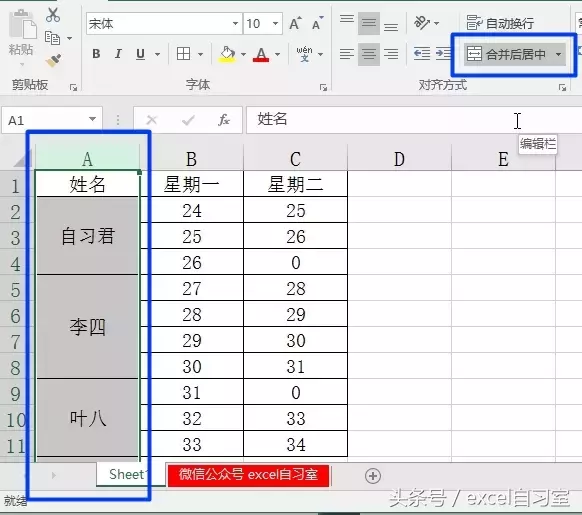Image resolution: width=582 pixels, height=515 pixels.
Task: Click the decrease indent icon
Action: click(x=422, y=54)
